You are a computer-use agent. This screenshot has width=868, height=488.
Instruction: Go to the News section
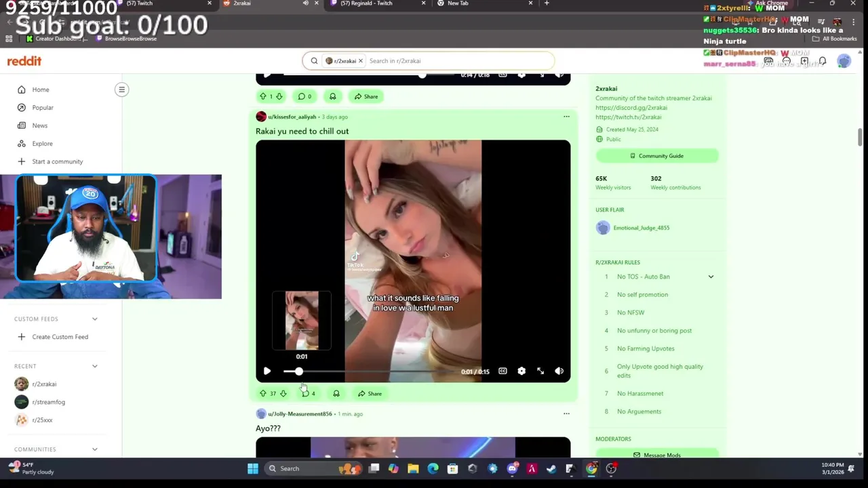click(40, 125)
